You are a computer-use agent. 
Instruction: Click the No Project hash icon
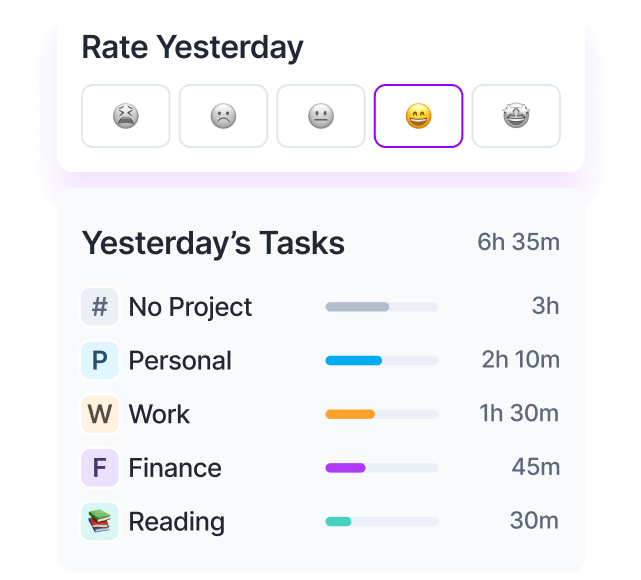point(100,307)
